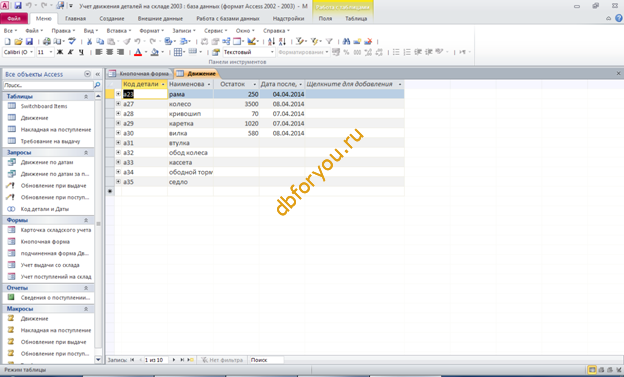
Task: Sort descending with the Z-A icon
Action: coord(282,41)
